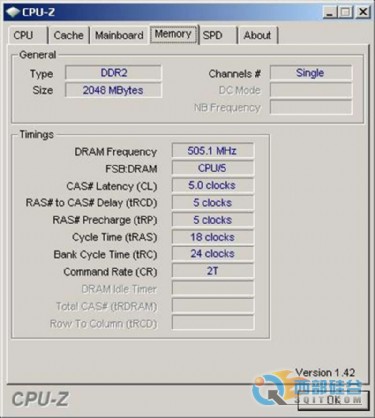Viewport: 375px width, 418px height.
Task: Click the DDR2 memory type field
Action: [x=113, y=73]
